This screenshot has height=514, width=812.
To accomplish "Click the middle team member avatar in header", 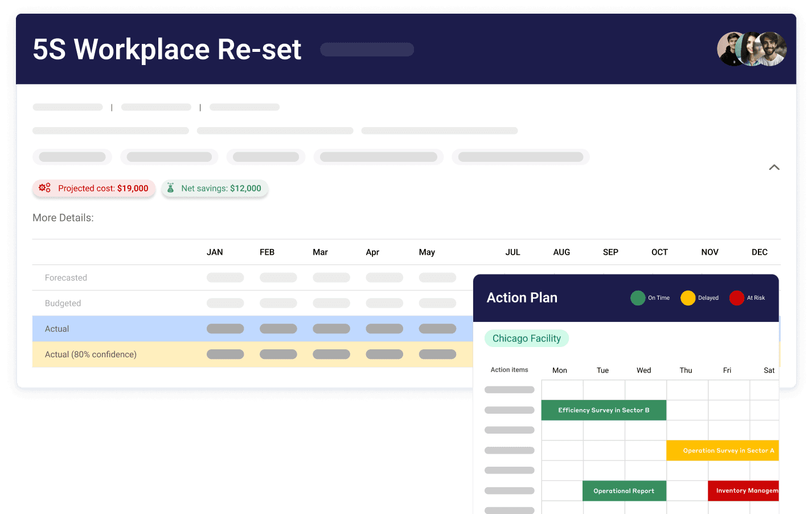I will (x=752, y=49).
